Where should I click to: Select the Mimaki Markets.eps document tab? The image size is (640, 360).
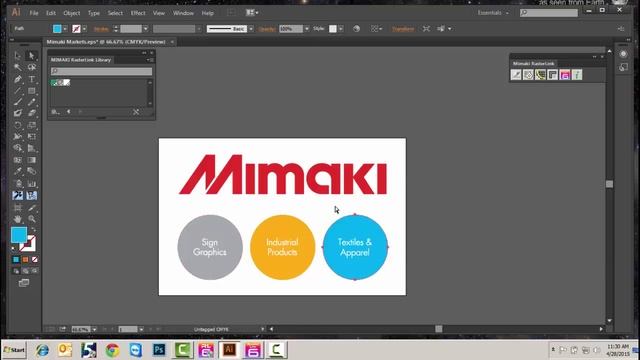[x=106, y=42]
